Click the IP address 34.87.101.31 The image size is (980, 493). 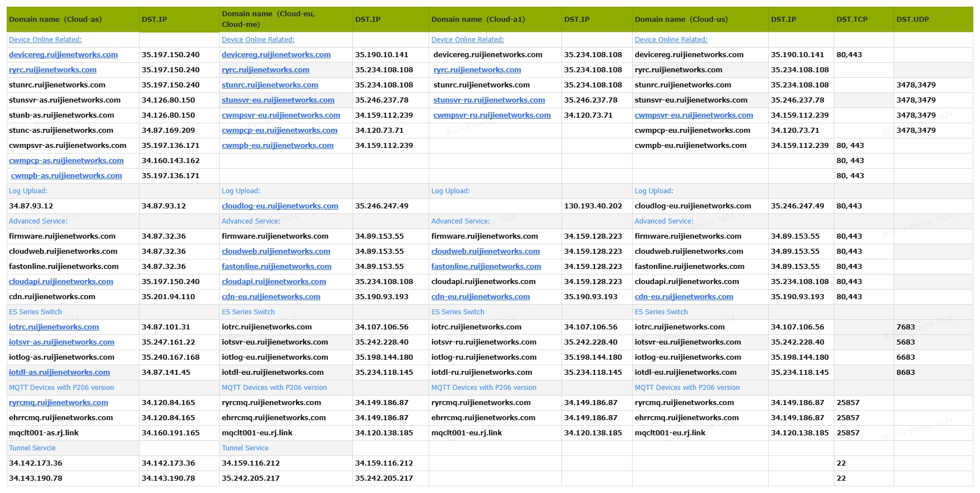point(166,327)
